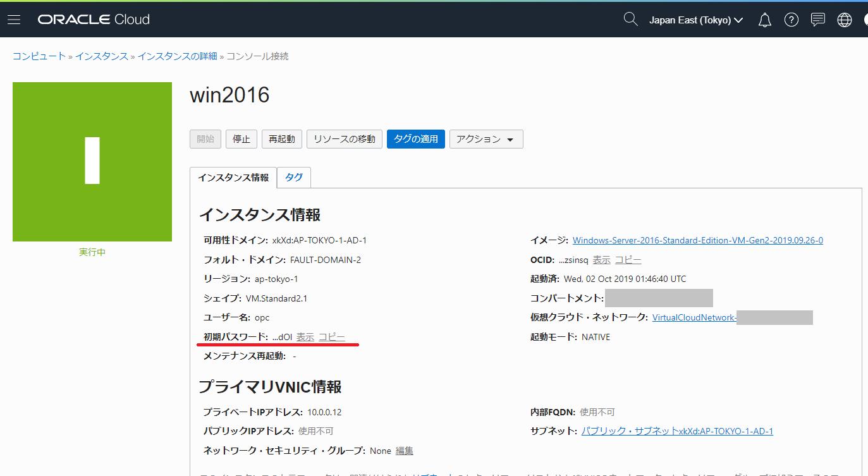This screenshot has height=476, width=868.
Task: Switch to the タグ tab
Action: pos(294,178)
